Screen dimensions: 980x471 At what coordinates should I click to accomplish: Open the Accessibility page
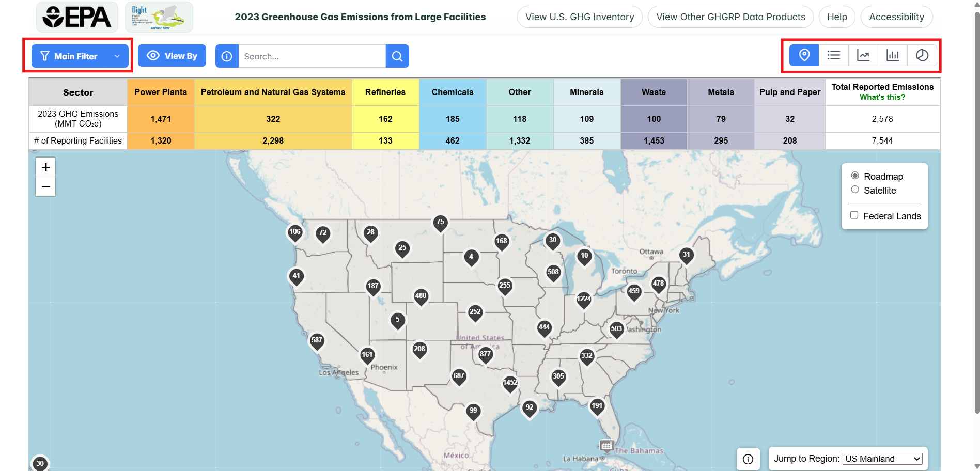(896, 17)
